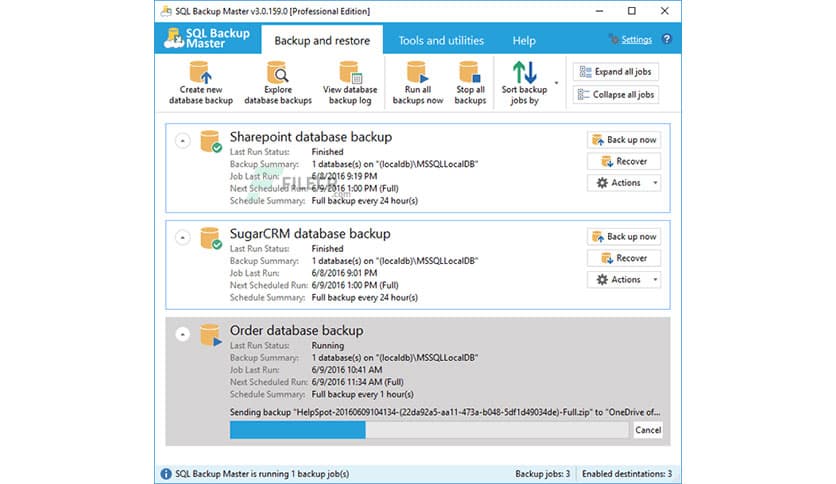Open Actions dropdown for SugarCRM backup
The width and height of the screenshot is (836, 484).
coord(624,280)
